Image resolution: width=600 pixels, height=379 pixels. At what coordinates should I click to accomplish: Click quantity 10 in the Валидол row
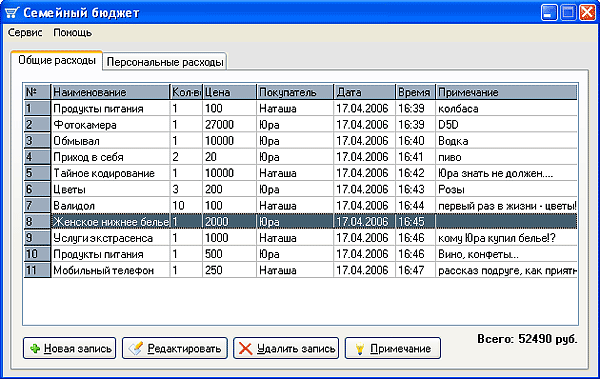tap(186, 205)
